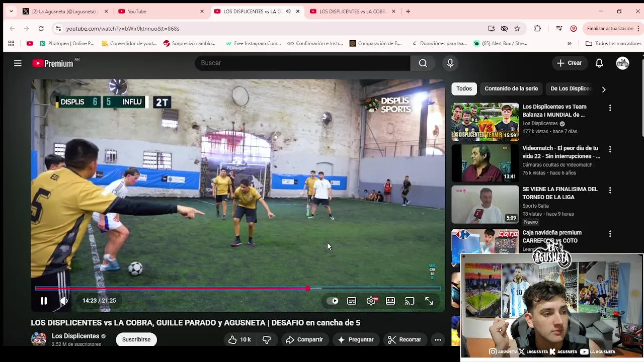The image size is (644, 362).
Task: Open options for Videomatch video
Action: point(610,149)
